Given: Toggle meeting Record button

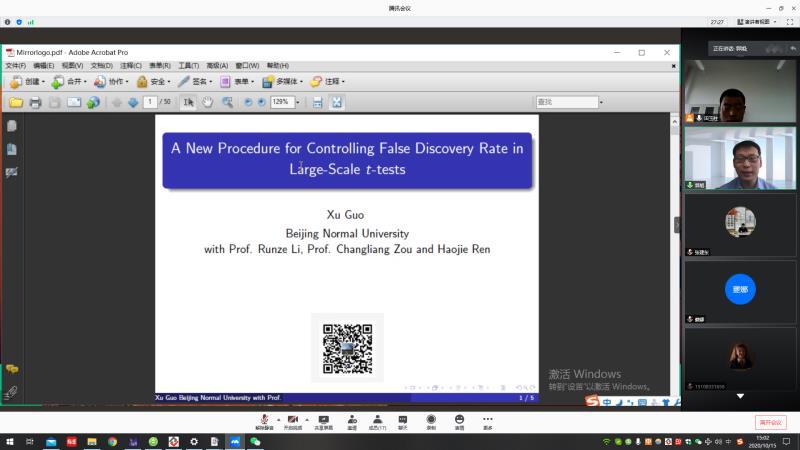Looking at the screenshot, I should [x=431, y=421].
